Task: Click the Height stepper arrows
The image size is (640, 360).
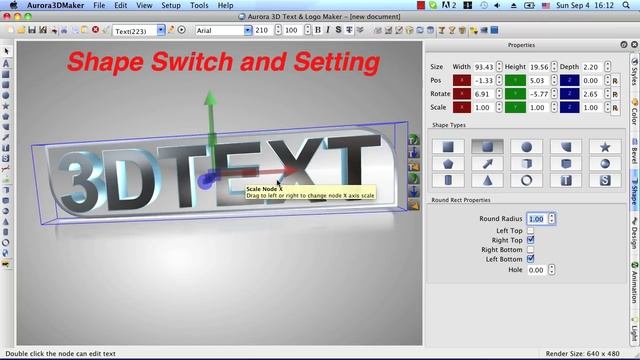Action: (x=554, y=67)
